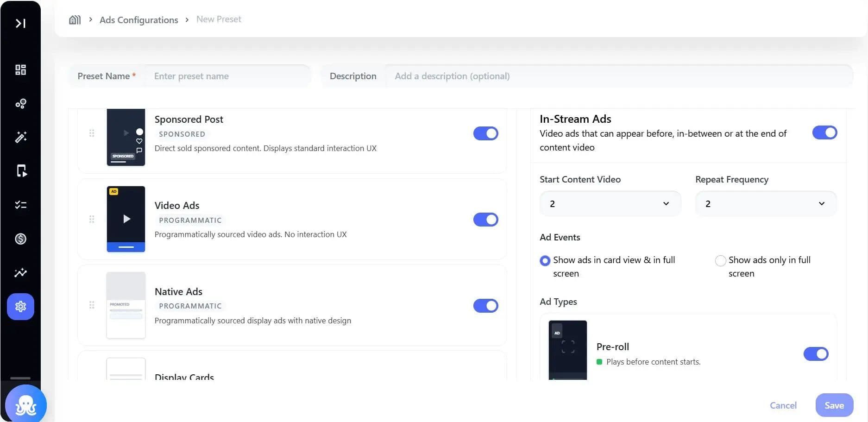868x422 pixels.
Task: Open the Start Content Video dropdown
Action: (x=610, y=204)
